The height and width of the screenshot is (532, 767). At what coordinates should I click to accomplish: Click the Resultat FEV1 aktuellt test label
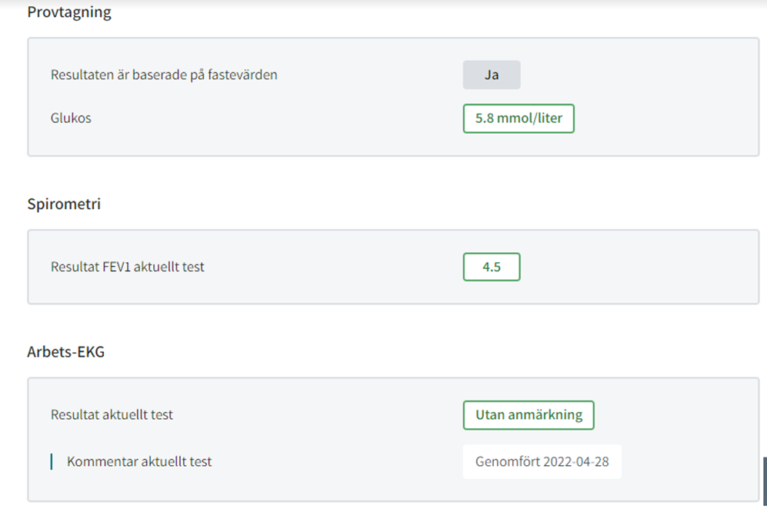(x=128, y=267)
